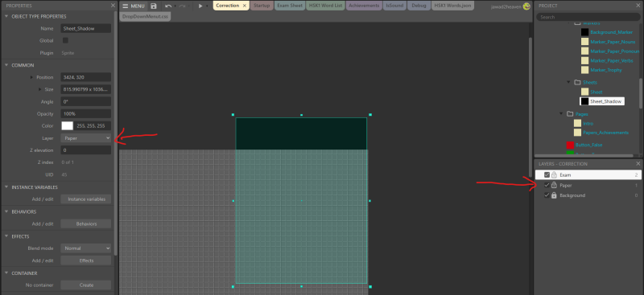Click the Exam layer lock icon

click(x=554, y=174)
